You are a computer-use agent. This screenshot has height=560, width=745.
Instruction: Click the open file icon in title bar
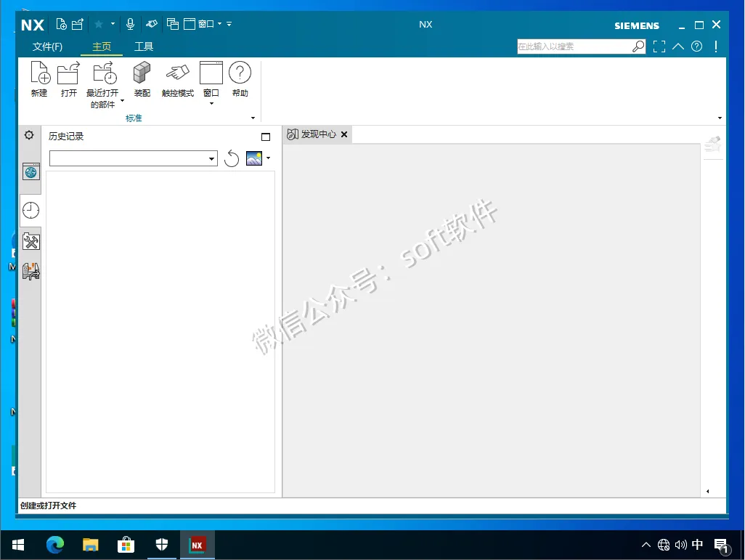78,24
